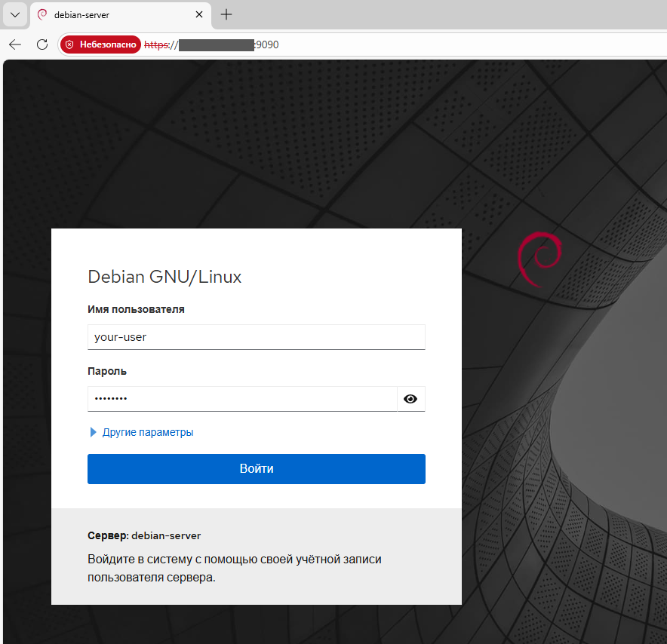Click the blue triangle beside Другие параметры
667x644 pixels.
point(94,432)
